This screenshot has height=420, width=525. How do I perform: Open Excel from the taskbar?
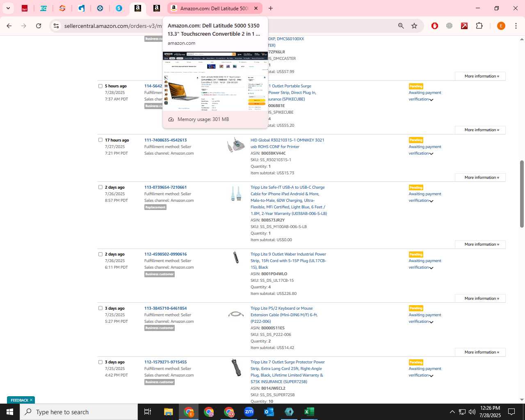point(309,412)
